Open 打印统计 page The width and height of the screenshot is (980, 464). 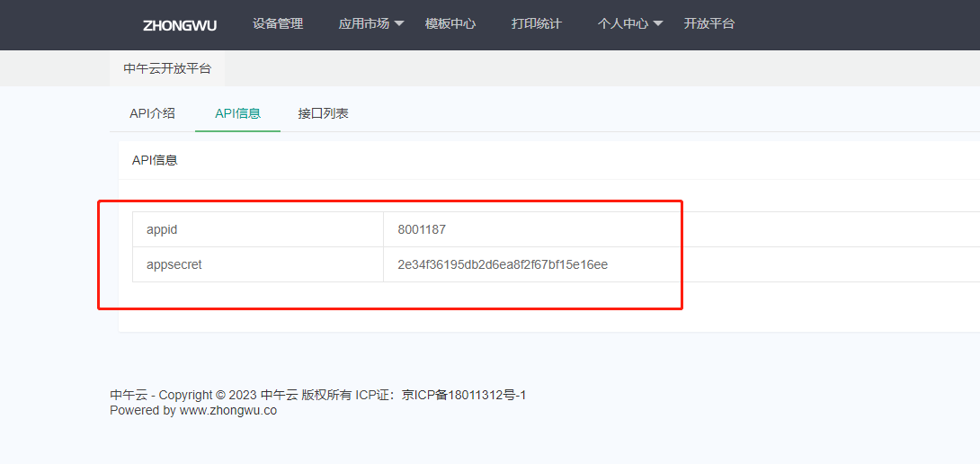pyautogui.click(x=536, y=23)
